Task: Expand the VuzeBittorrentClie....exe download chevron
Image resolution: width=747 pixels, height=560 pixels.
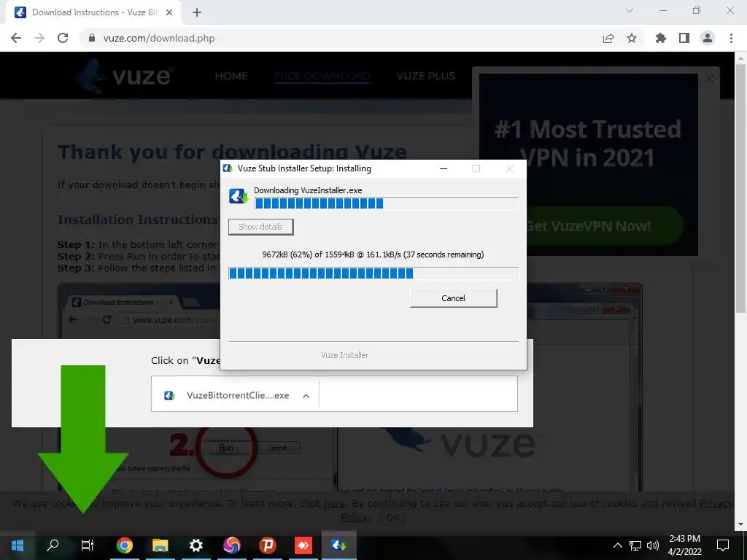Action: click(306, 396)
